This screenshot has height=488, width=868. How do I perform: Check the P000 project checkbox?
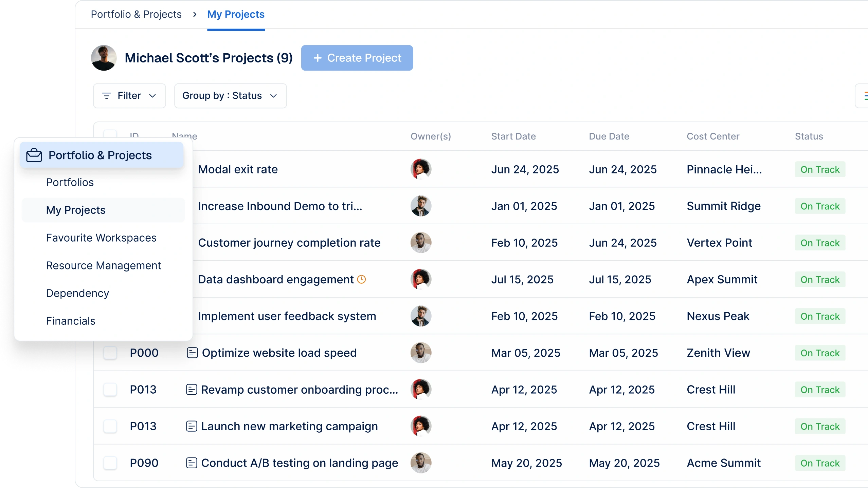coord(110,353)
